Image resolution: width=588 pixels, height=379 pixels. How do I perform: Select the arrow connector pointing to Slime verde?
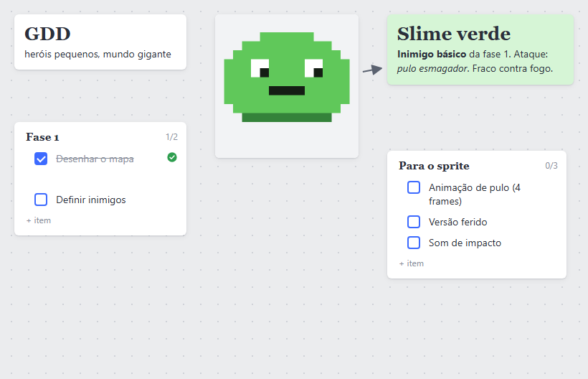point(372,70)
